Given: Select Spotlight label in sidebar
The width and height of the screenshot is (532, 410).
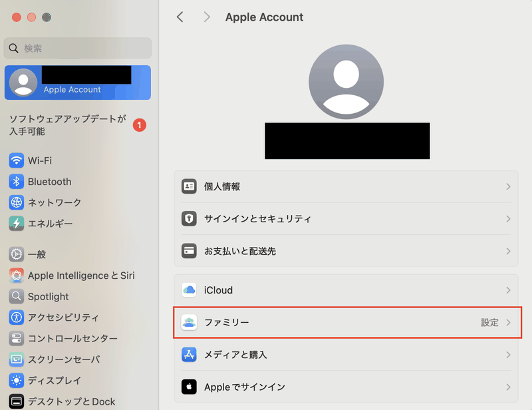Looking at the screenshot, I should 48,297.
